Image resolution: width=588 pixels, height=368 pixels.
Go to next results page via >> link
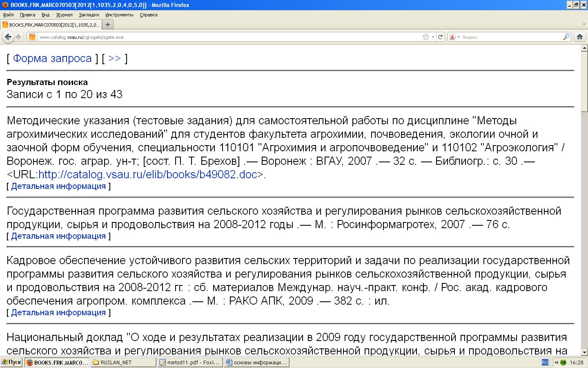[x=115, y=58]
